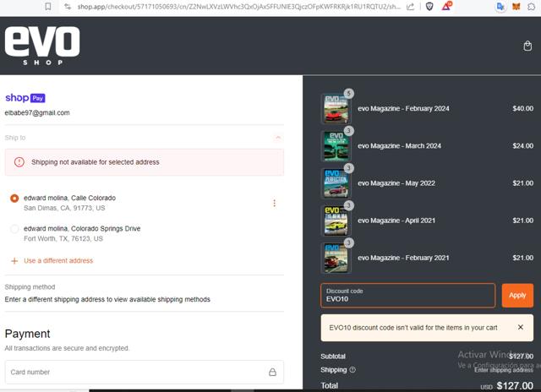
Task: Click the elbabe97@gmail.com email text
Action: (37, 112)
